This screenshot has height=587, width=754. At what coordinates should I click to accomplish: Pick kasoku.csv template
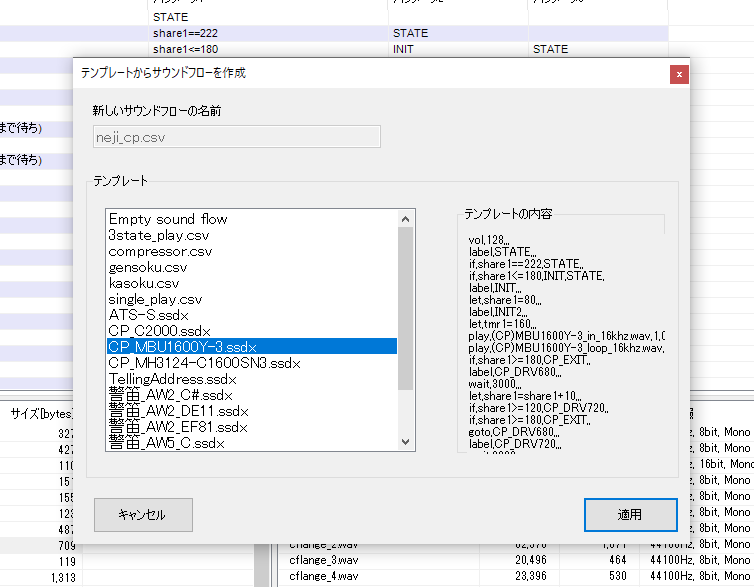pos(144,283)
